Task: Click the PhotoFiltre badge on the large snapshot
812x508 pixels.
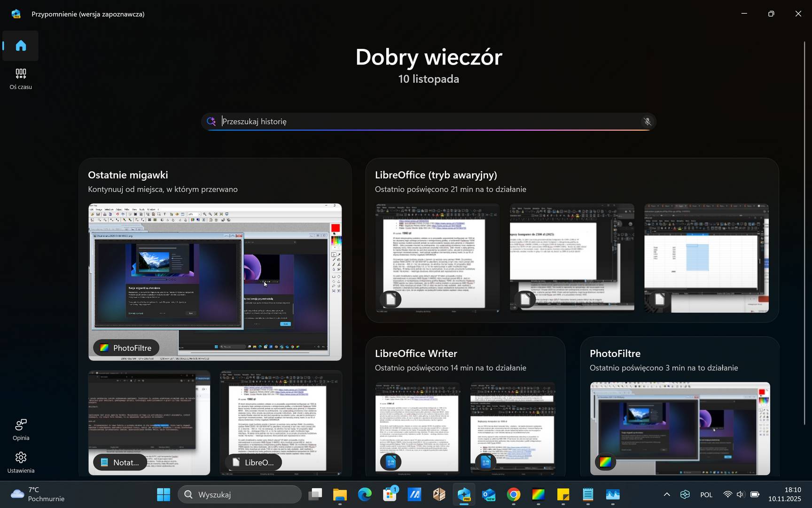Action: click(x=125, y=348)
